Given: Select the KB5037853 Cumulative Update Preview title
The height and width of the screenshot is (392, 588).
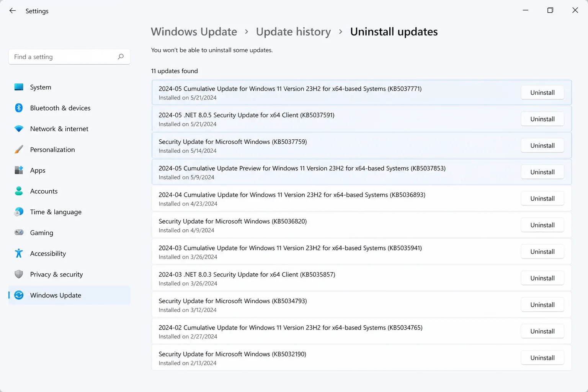Looking at the screenshot, I should pos(302,168).
